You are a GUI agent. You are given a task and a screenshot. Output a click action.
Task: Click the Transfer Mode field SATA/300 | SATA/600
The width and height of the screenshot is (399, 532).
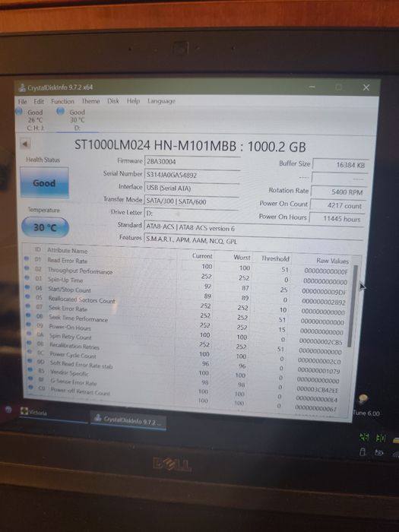(x=192, y=201)
